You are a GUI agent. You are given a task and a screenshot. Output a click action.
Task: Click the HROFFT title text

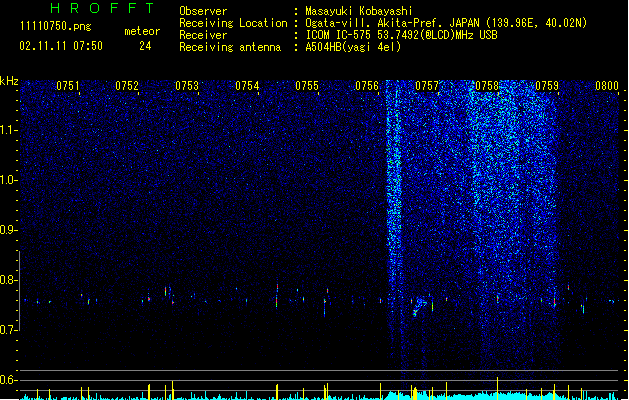(102, 8)
